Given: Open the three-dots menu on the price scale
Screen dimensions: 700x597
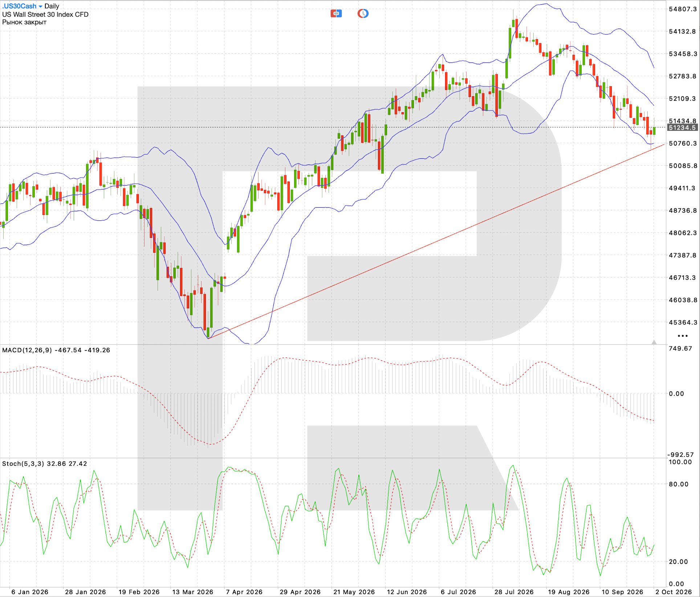Looking at the screenshot, I should tap(683, 336).
